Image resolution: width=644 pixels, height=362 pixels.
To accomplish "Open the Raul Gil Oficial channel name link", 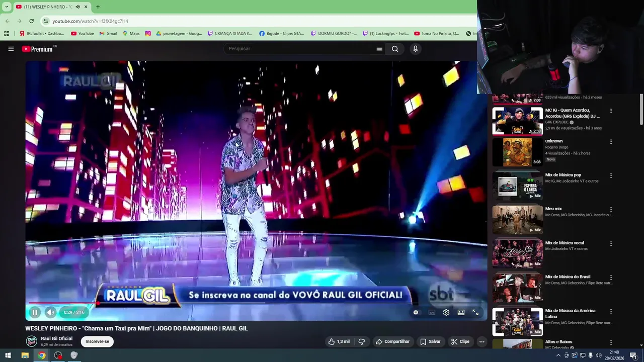I will [x=57, y=338].
